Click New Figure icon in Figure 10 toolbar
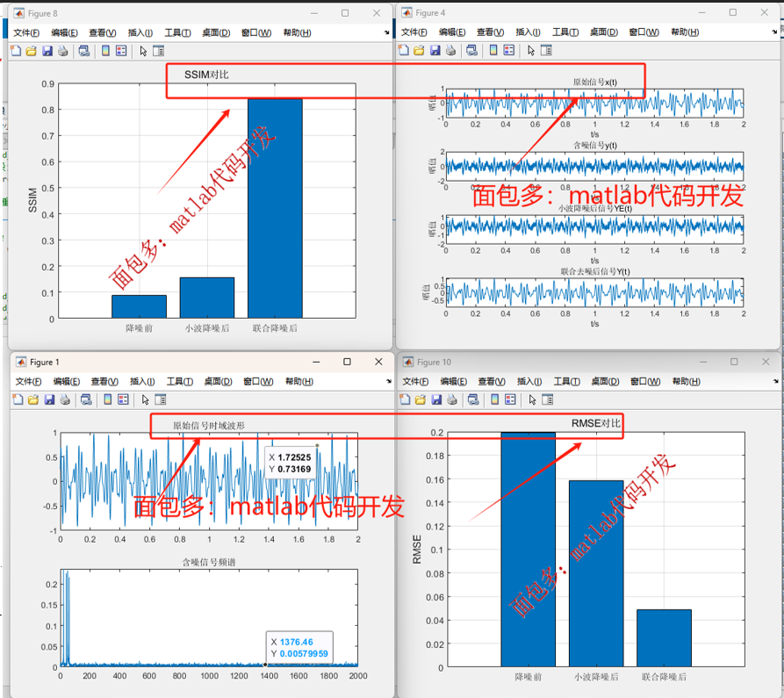 pos(405,399)
